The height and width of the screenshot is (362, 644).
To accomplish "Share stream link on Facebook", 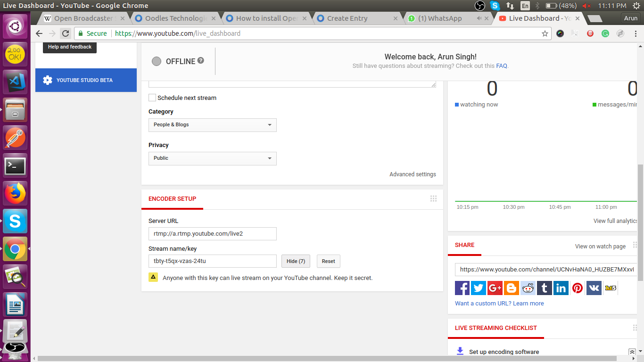I will 462,288.
